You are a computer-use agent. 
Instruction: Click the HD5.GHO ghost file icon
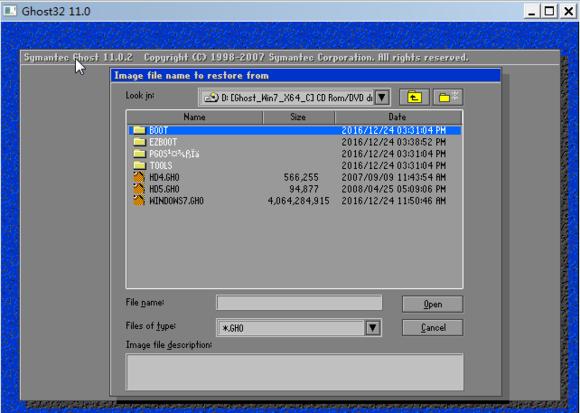[139, 189]
